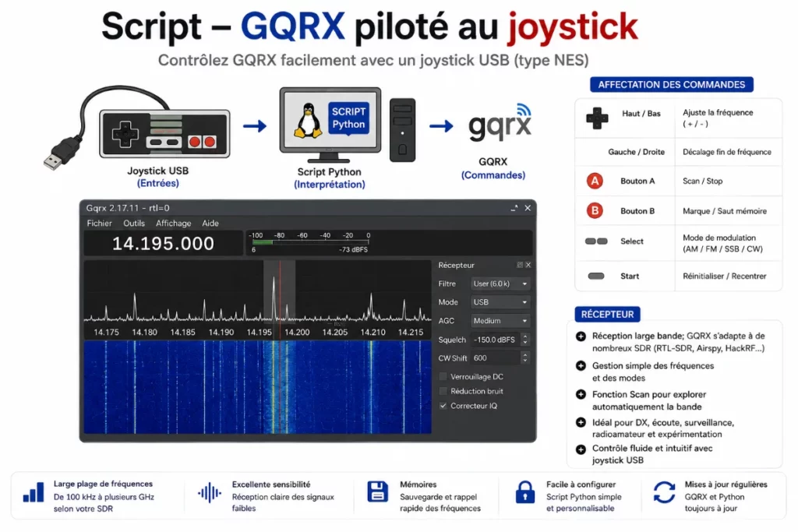Click the Décalage fin de fréquence text
Screen dimensions: 798x532
(x=727, y=152)
